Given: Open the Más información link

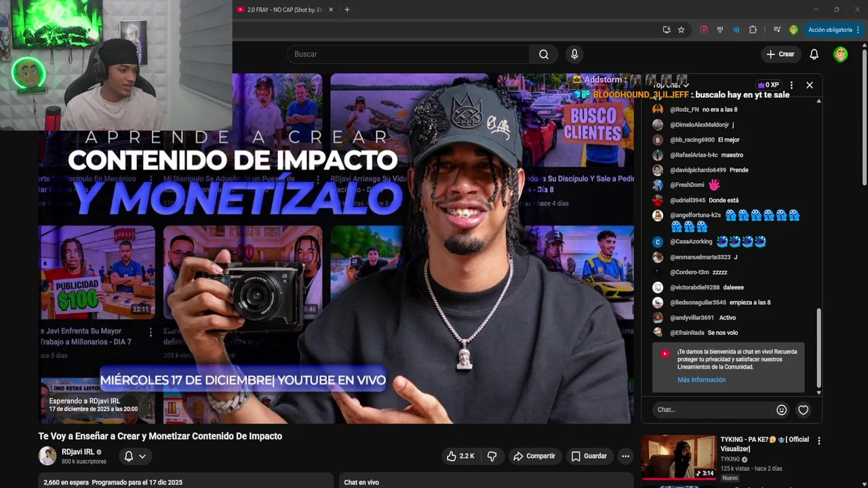Looking at the screenshot, I should click(701, 380).
